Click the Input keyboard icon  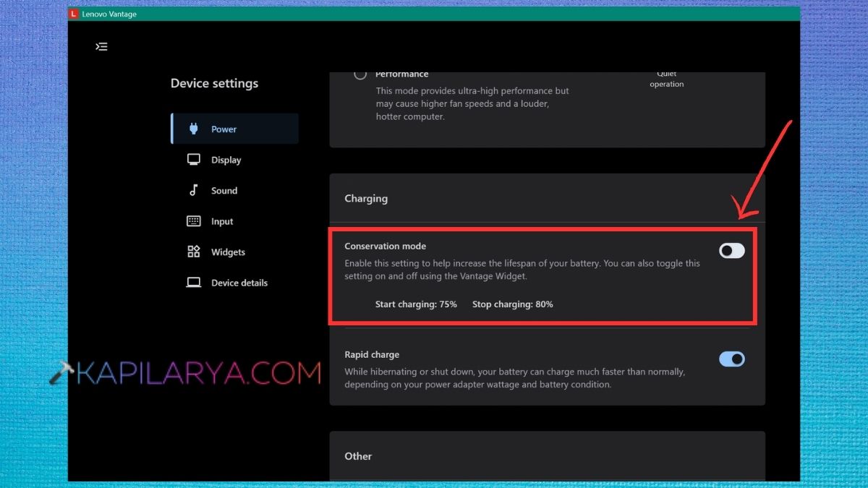tap(194, 221)
